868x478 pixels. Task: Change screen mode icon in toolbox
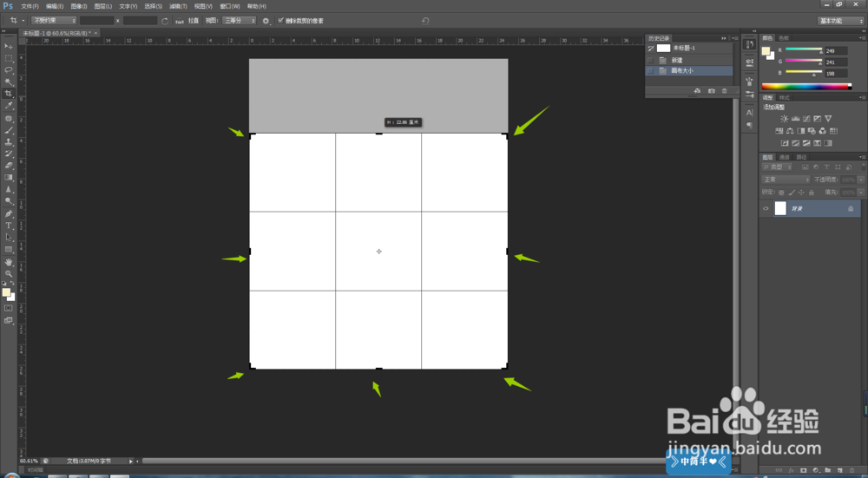point(9,320)
